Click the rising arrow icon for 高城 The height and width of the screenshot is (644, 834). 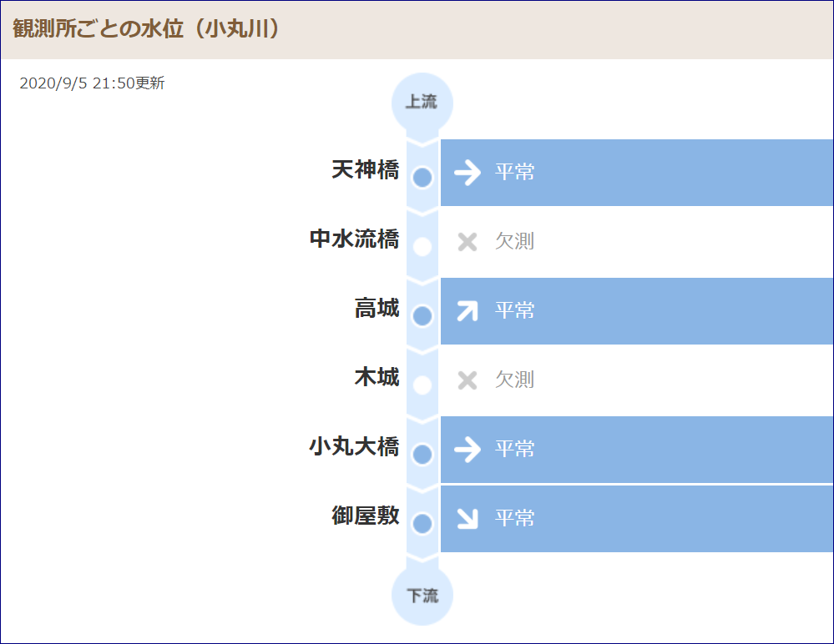coord(467,311)
